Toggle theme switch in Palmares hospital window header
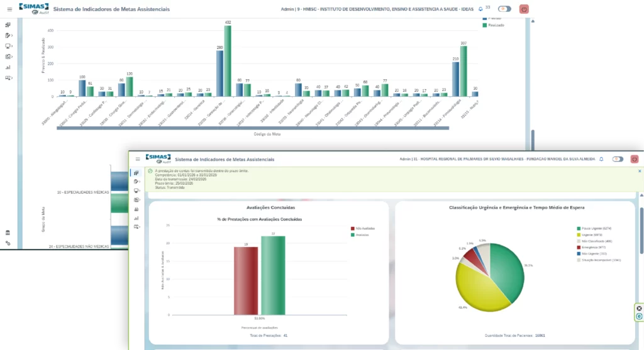 click(618, 160)
